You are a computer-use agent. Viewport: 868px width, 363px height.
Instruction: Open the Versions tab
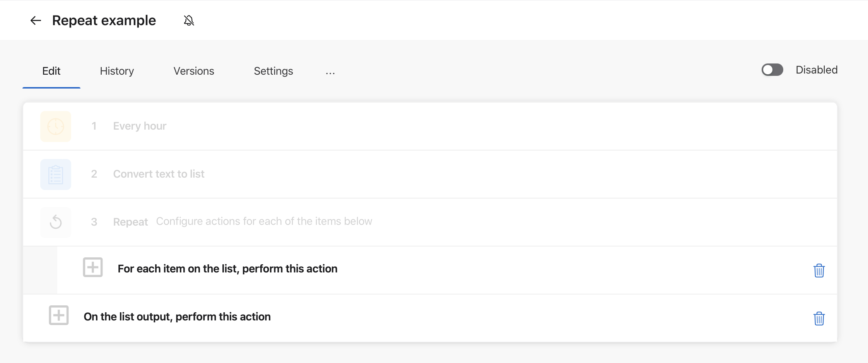[x=193, y=71]
